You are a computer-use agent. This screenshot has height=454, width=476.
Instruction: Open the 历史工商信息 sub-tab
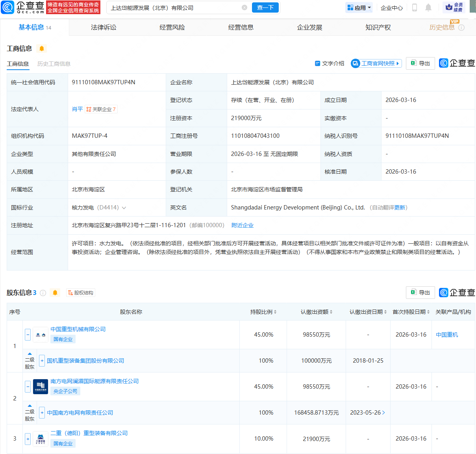54,64
